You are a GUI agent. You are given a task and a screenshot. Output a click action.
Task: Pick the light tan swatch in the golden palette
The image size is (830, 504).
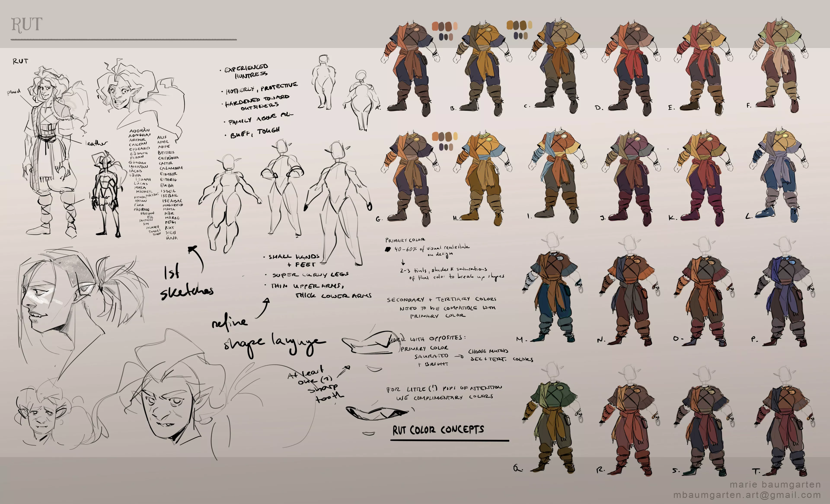pyautogui.click(x=530, y=25)
